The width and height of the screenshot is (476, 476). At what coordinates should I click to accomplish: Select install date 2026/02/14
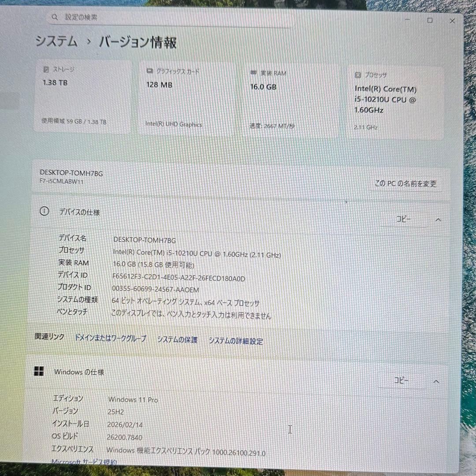click(125, 425)
